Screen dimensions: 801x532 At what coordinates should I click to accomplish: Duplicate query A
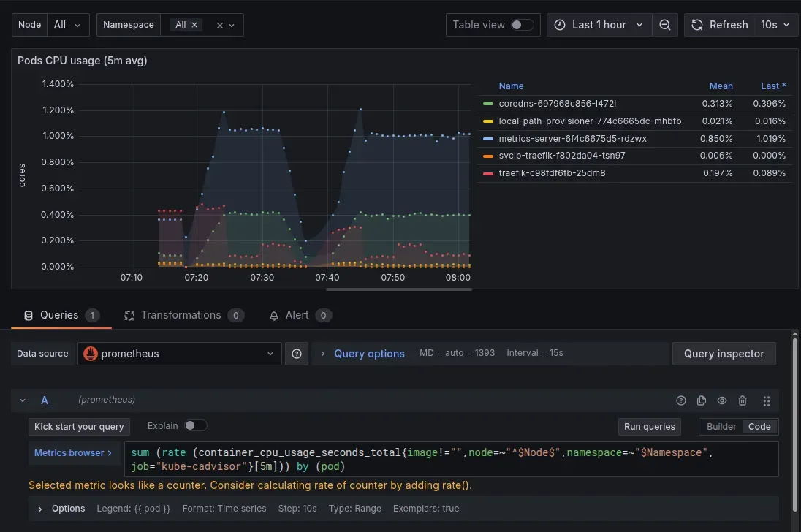pos(702,400)
